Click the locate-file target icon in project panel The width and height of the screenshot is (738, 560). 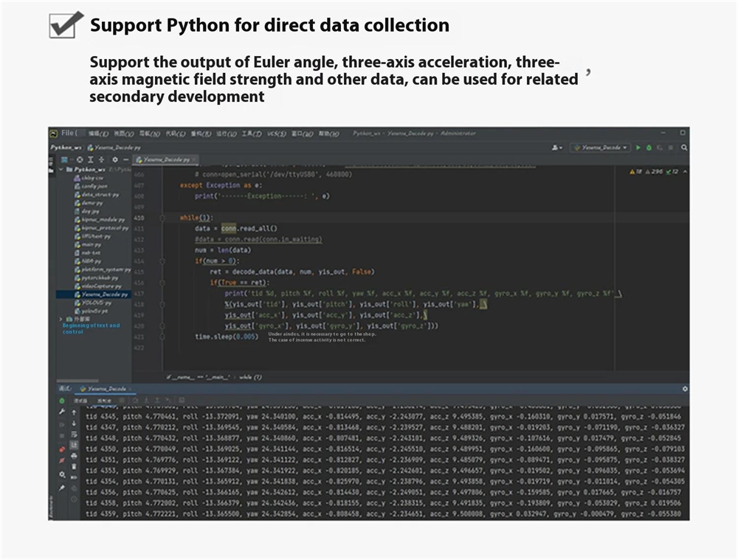pos(80,159)
